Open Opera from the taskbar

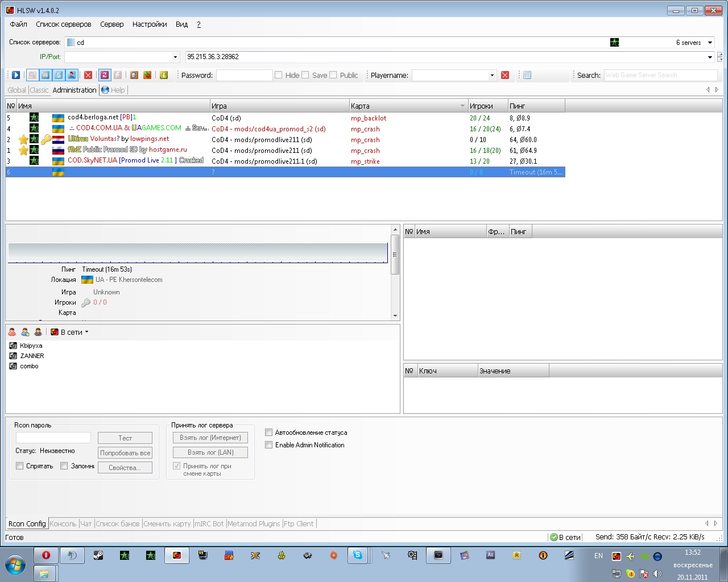tap(46, 555)
